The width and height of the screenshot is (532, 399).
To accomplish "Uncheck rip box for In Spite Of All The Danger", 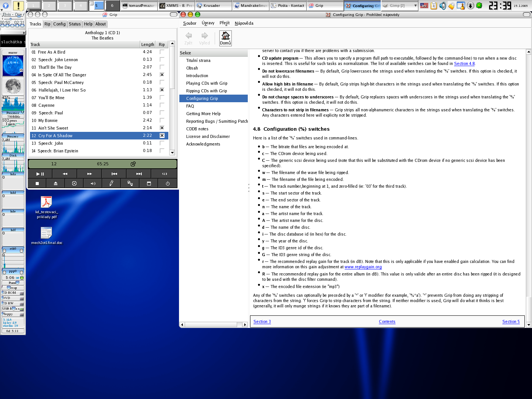I will (162, 75).
